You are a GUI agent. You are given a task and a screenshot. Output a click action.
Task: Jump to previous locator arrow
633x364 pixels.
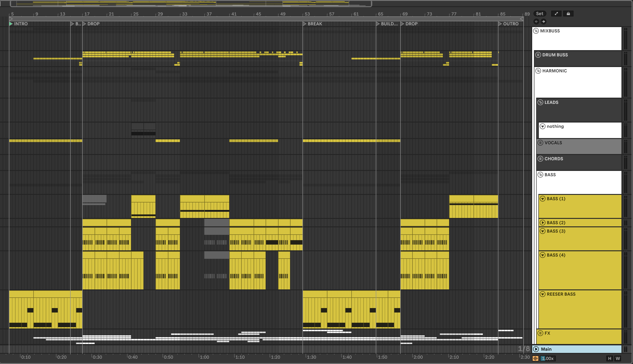click(x=536, y=22)
